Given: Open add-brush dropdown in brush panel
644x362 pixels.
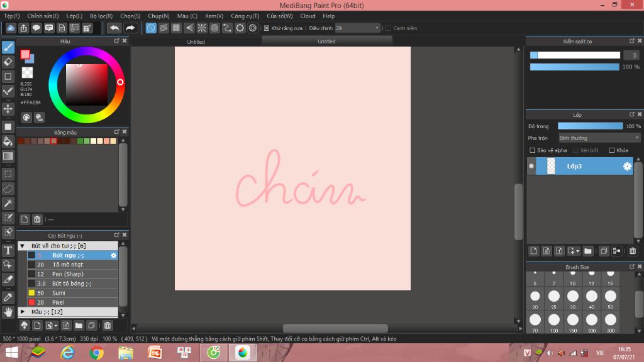Looking at the screenshot, I should pos(55,326).
